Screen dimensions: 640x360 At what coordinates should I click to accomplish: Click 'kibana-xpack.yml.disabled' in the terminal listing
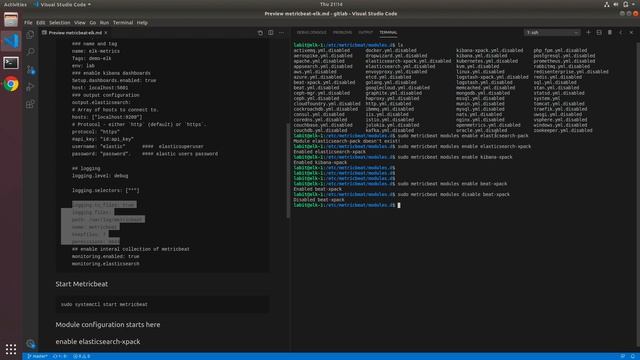point(489,50)
